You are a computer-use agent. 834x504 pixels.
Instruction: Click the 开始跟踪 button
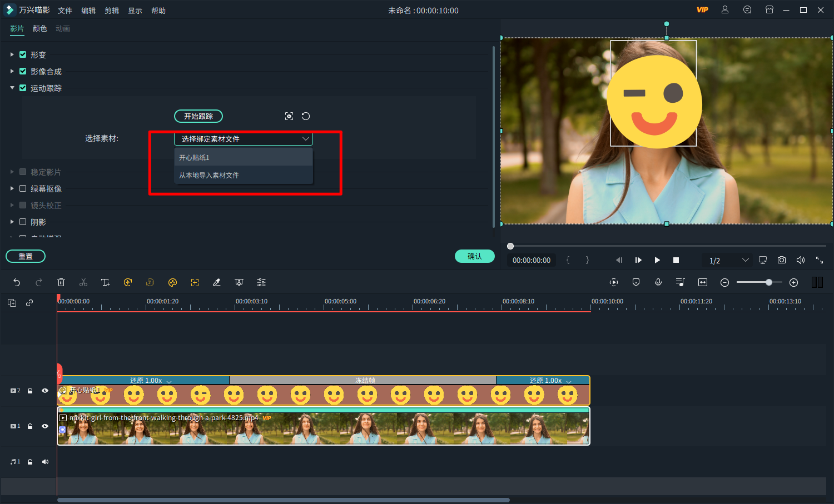pyautogui.click(x=198, y=116)
